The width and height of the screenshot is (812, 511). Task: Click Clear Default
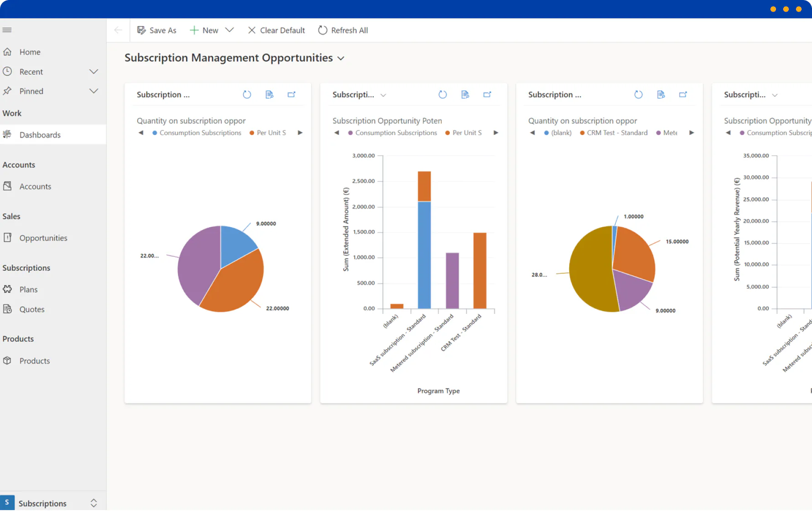[276, 30]
